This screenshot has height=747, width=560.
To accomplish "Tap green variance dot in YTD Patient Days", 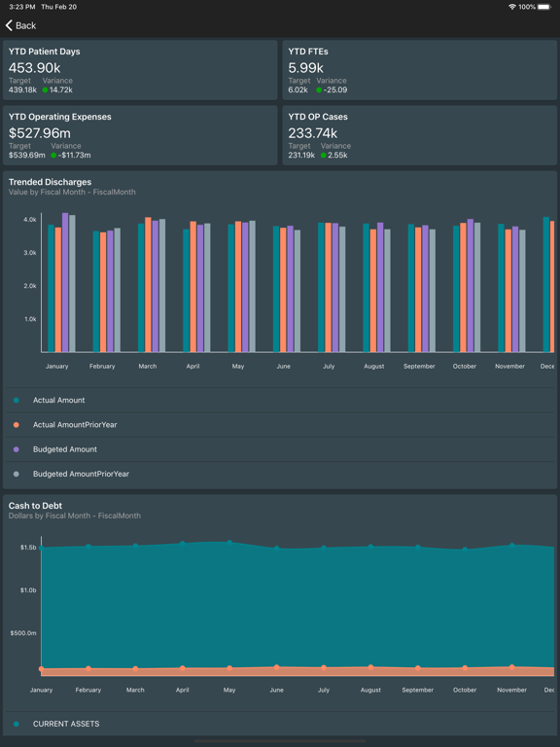I will pos(46,89).
